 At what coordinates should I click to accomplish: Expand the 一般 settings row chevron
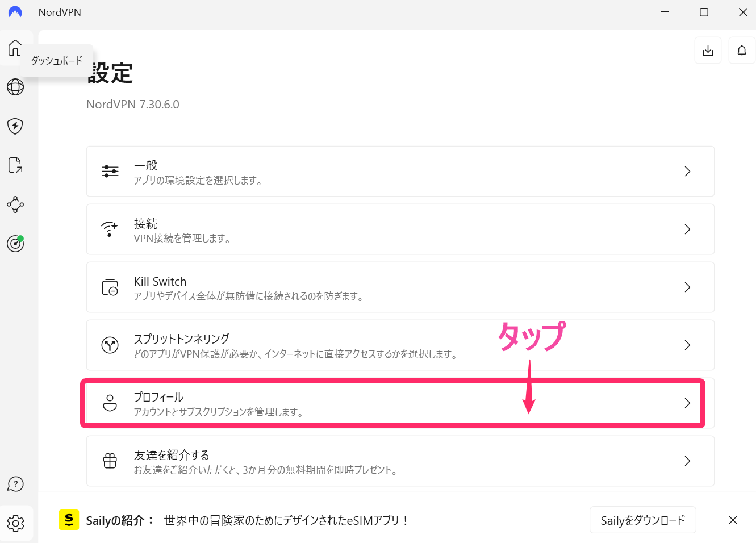pyautogui.click(x=687, y=172)
